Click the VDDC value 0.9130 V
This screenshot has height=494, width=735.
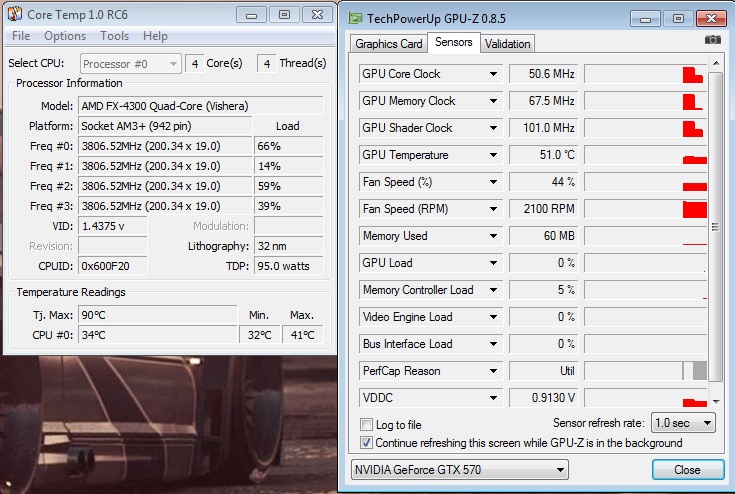544,398
